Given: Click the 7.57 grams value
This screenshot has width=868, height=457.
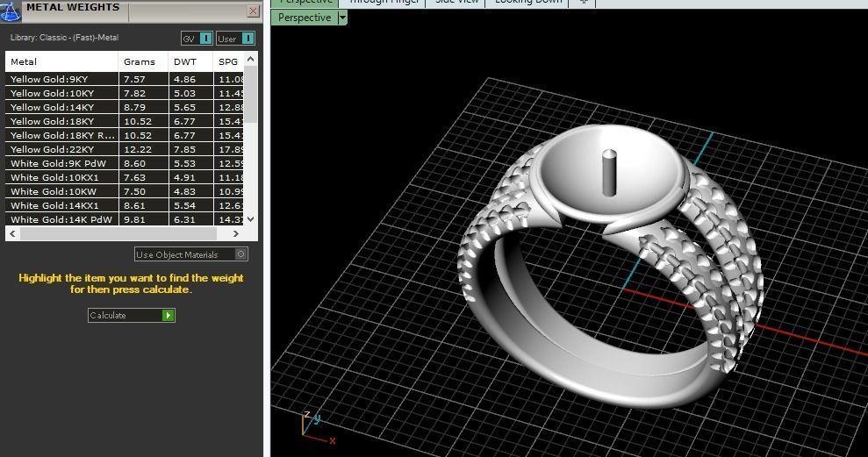Looking at the screenshot, I should 134,79.
